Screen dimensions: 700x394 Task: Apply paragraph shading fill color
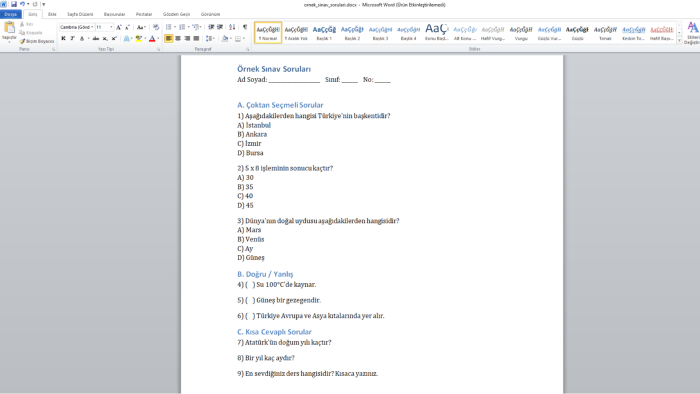tap(225, 39)
